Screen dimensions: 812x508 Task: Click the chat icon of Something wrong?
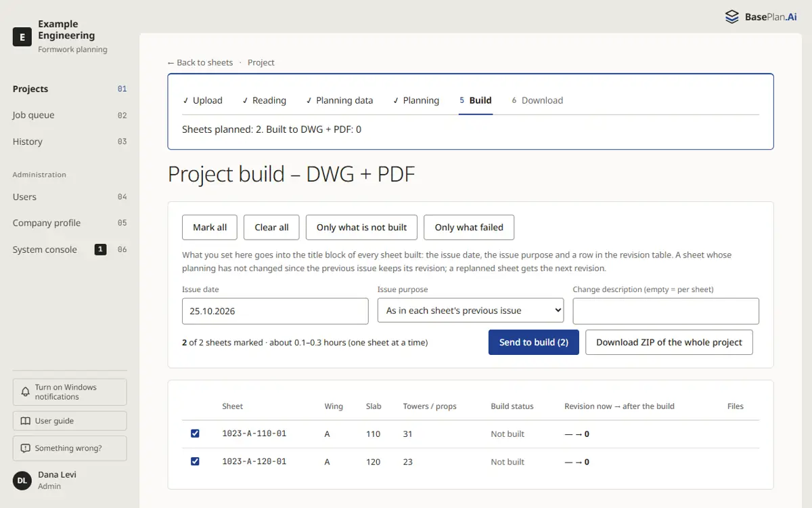pos(26,448)
